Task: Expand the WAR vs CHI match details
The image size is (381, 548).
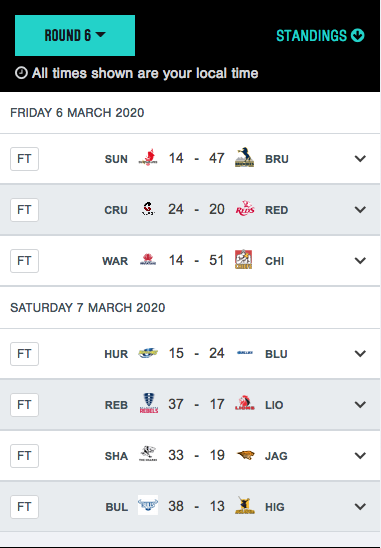Action: pos(360,261)
